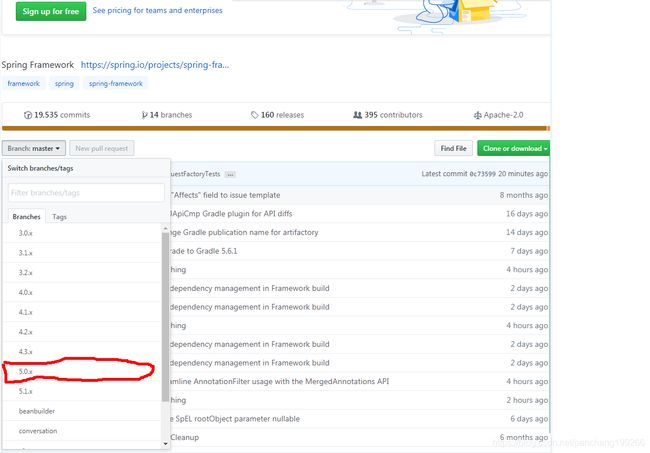The height and width of the screenshot is (453, 650).
Task: Select the 4.1.x branch
Action: pyautogui.click(x=82, y=312)
